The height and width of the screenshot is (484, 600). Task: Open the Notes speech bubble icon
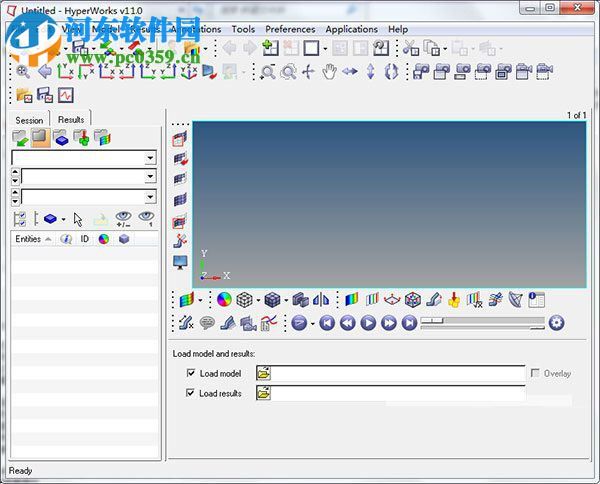tap(207, 323)
